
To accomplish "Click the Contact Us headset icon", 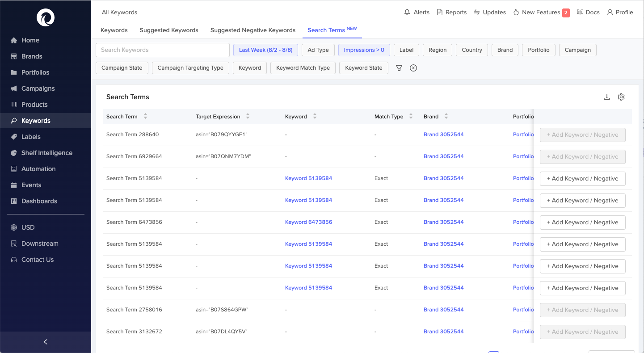I will [14, 260].
